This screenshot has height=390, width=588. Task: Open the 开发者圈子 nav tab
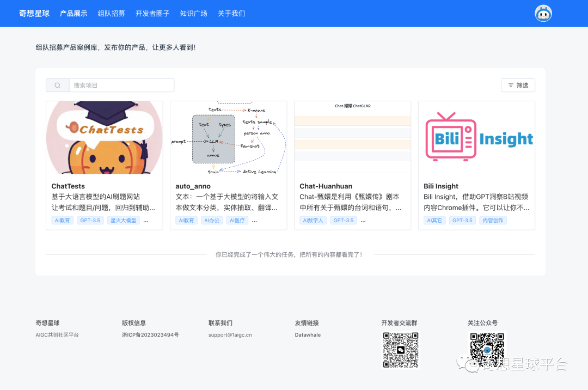point(152,14)
